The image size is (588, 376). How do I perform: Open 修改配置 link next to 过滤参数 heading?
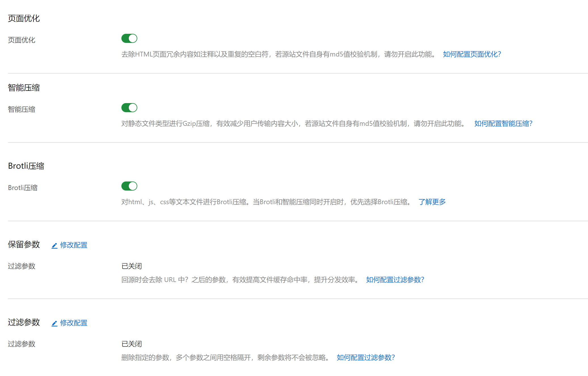pyautogui.click(x=73, y=323)
